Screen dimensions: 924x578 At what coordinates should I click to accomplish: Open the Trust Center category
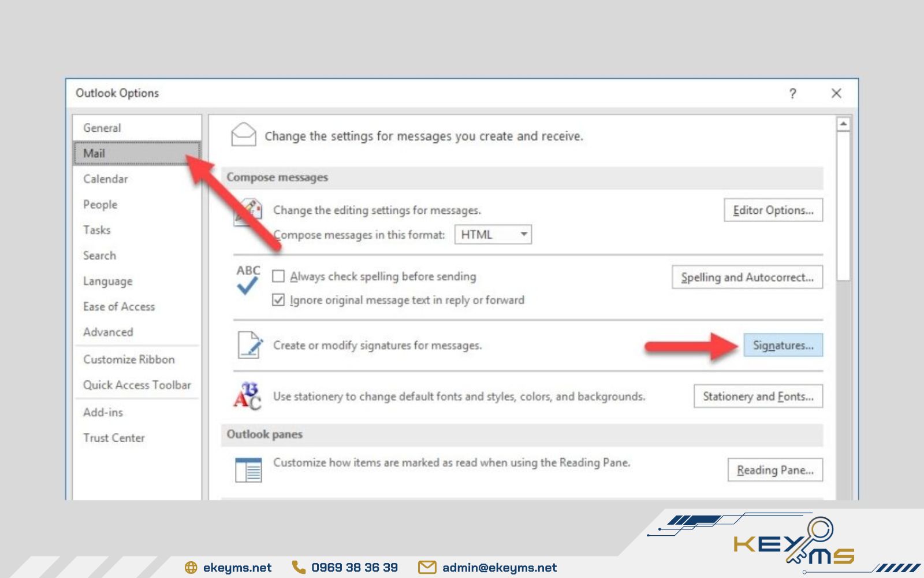[137, 438]
